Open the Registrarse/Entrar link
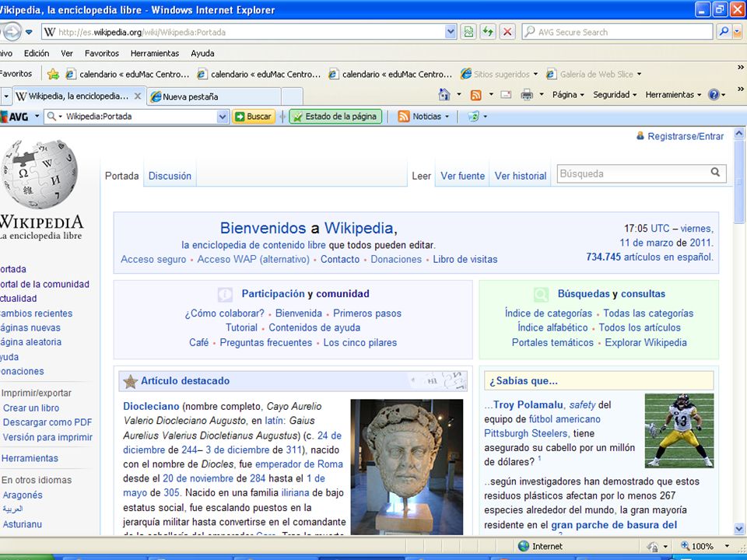Image resolution: width=747 pixels, height=560 pixels. (686, 136)
